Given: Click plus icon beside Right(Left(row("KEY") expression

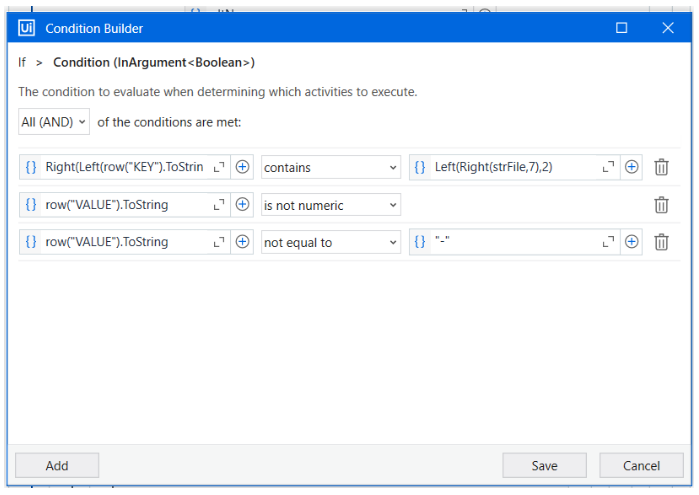Looking at the screenshot, I should 242,168.
